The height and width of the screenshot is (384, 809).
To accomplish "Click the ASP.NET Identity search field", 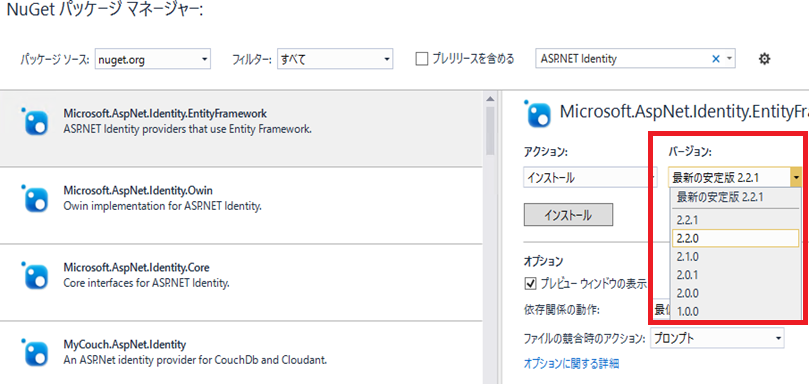I will [x=623, y=59].
